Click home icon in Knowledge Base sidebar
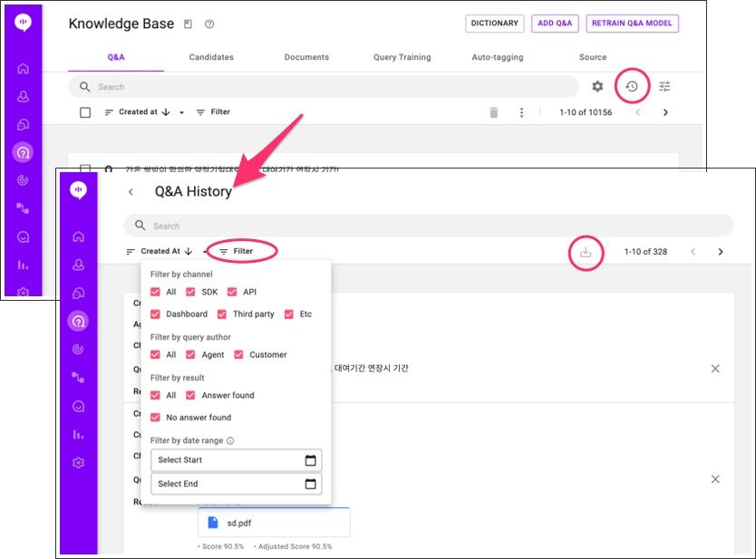The width and height of the screenshot is (756, 559). pyautogui.click(x=23, y=69)
